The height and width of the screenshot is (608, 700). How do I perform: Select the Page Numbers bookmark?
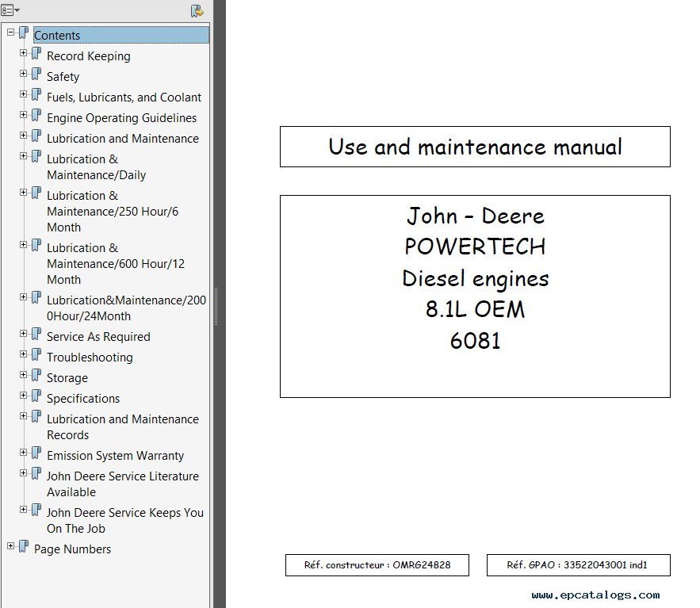point(72,549)
